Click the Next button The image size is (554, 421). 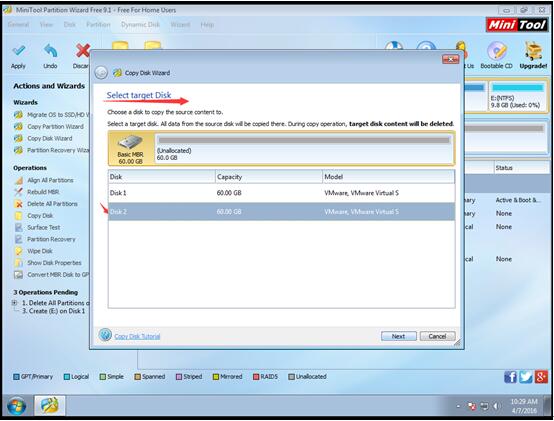click(399, 336)
